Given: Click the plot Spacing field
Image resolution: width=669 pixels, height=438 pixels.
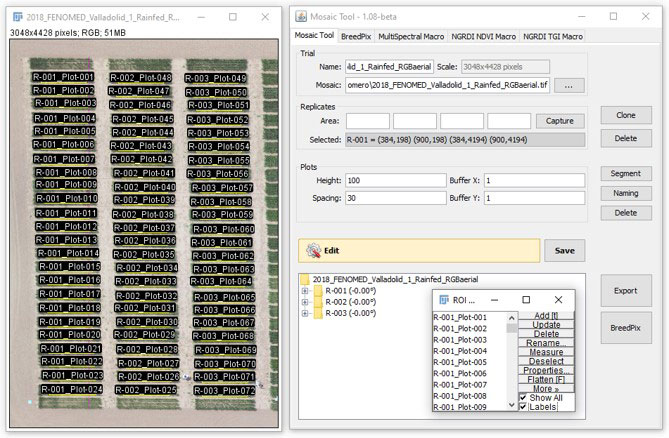Looking at the screenshot, I should 396,198.
